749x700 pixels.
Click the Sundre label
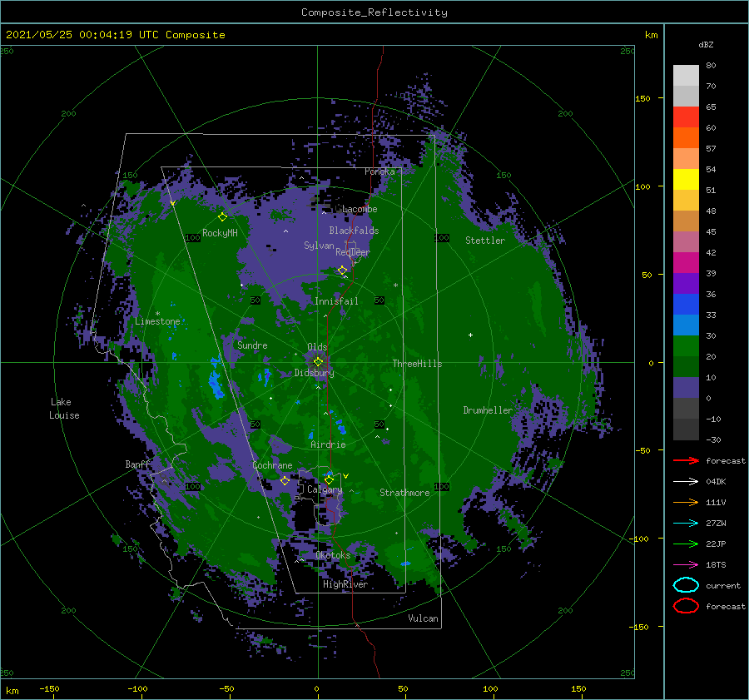pyautogui.click(x=252, y=345)
